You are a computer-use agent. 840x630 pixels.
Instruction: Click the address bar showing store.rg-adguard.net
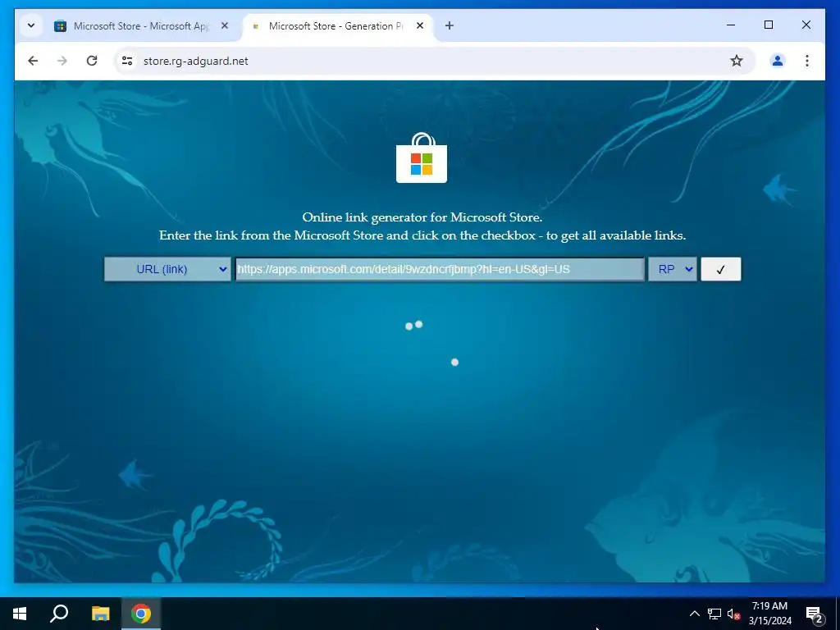point(435,61)
